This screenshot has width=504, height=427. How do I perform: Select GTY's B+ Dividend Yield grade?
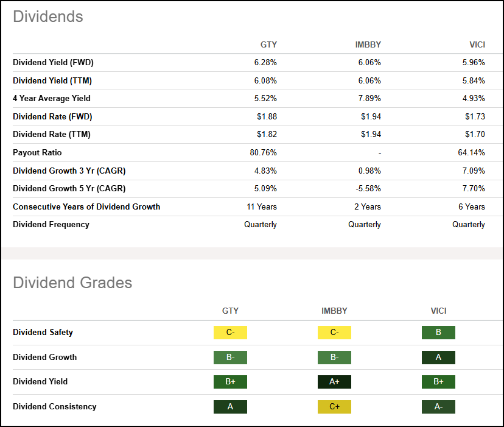click(x=230, y=382)
